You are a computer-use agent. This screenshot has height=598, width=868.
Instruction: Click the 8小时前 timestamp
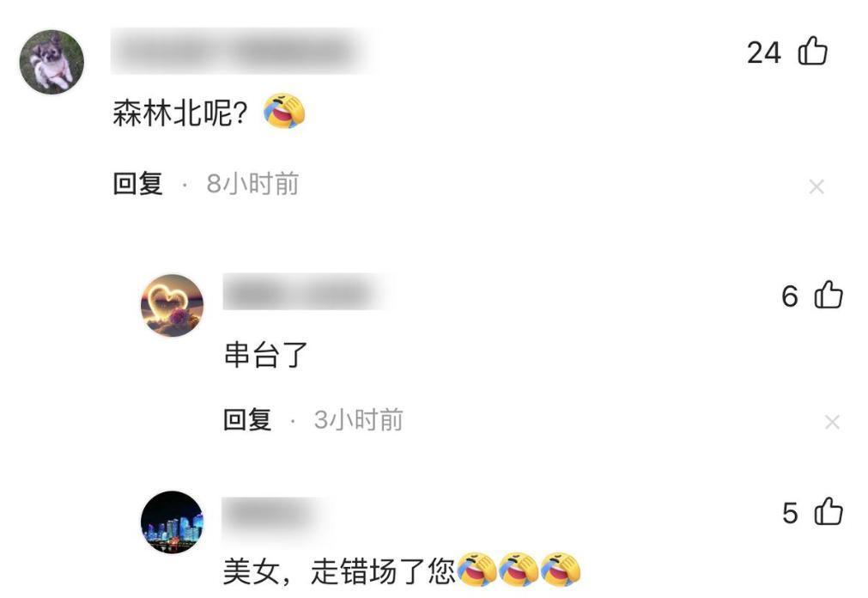coord(252,184)
